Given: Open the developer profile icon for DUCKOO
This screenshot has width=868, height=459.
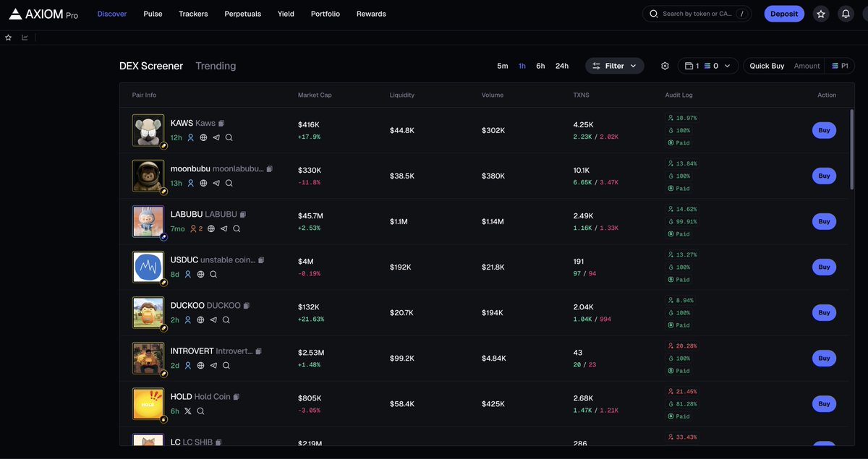Looking at the screenshot, I should tap(187, 319).
